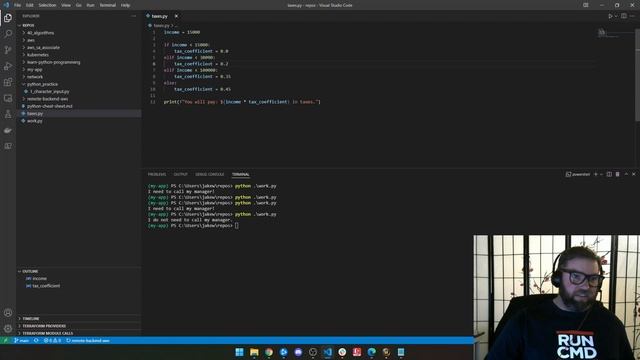Open the Explorer view in activity bar
The height and width of the screenshot is (360, 640).
(8, 18)
